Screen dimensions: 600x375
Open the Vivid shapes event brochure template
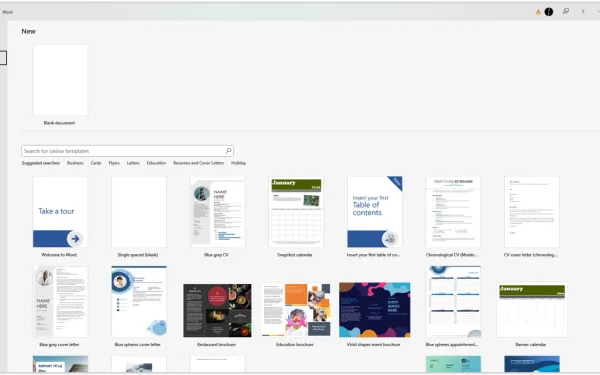(375, 310)
